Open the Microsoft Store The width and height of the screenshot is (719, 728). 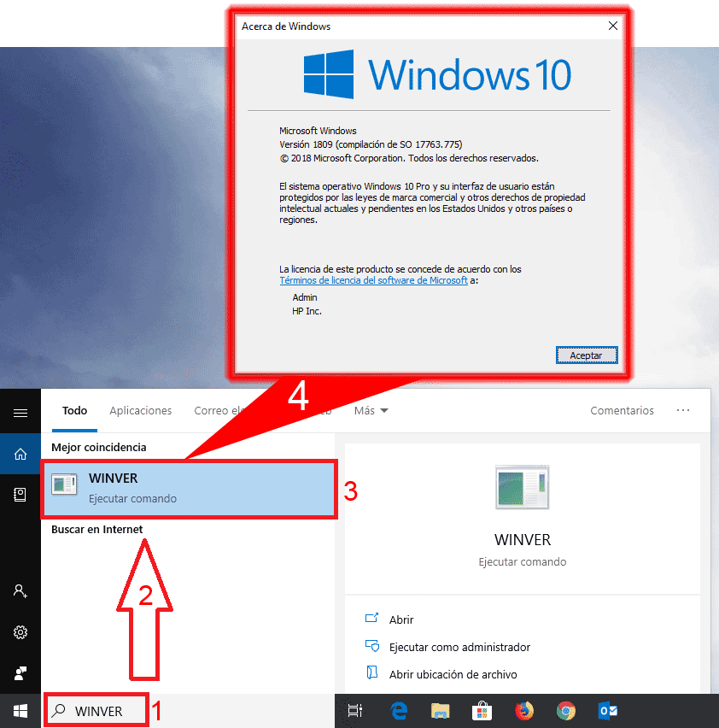482,710
